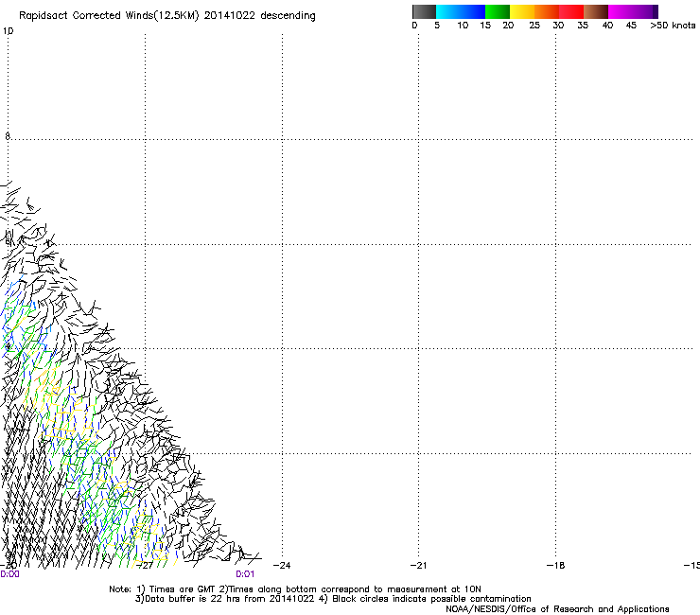Click the latitude '10' axis label

[x=8, y=31]
